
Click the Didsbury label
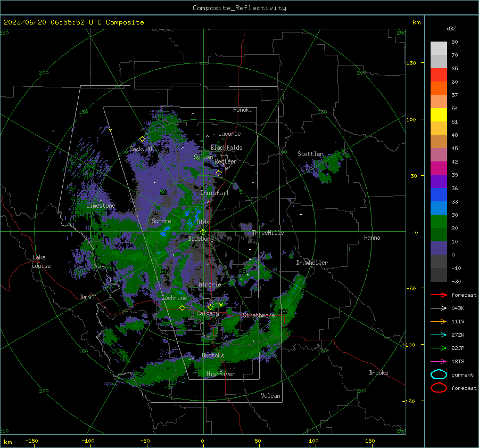point(201,239)
